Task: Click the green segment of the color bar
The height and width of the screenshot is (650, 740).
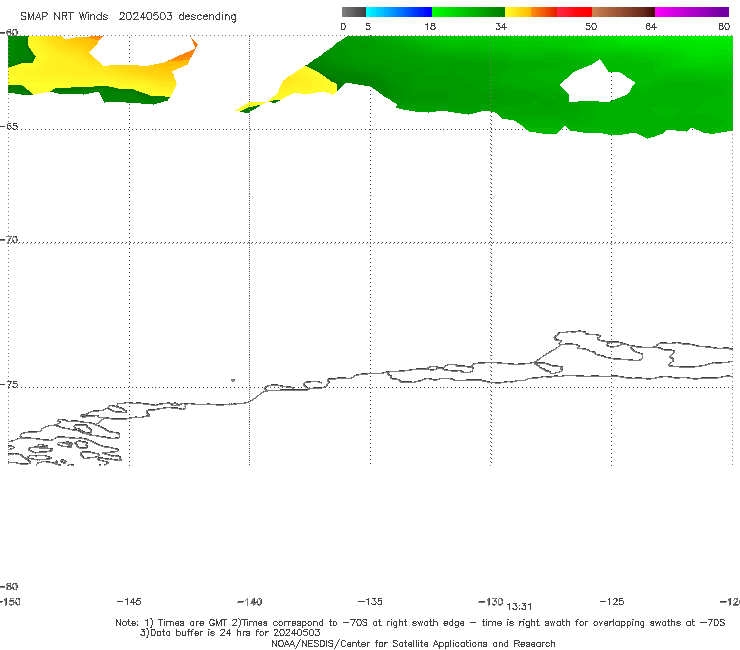Action: coord(468,12)
